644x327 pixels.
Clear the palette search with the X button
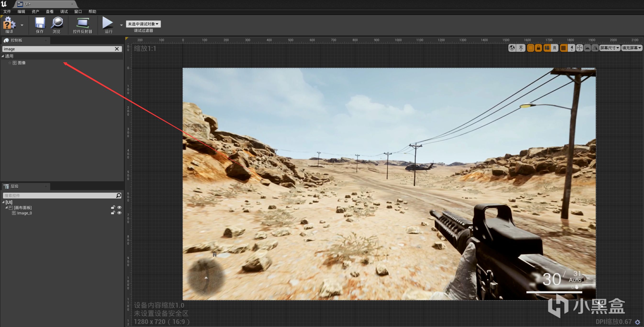(117, 49)
